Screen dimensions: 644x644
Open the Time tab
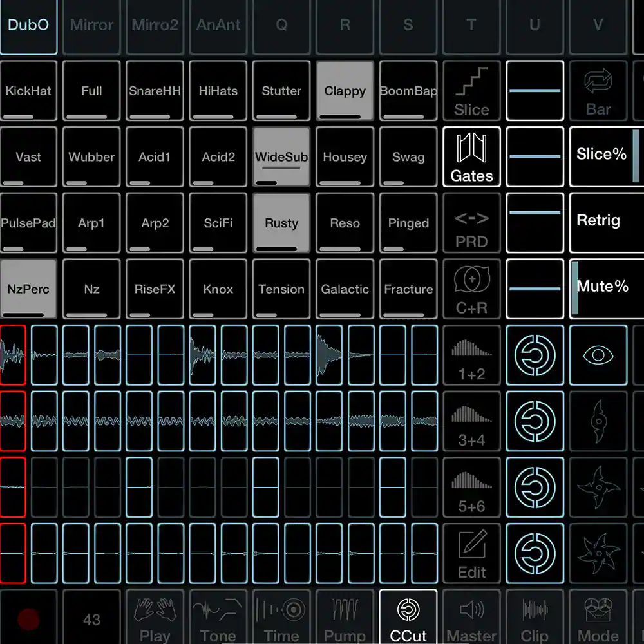(281, 618)
